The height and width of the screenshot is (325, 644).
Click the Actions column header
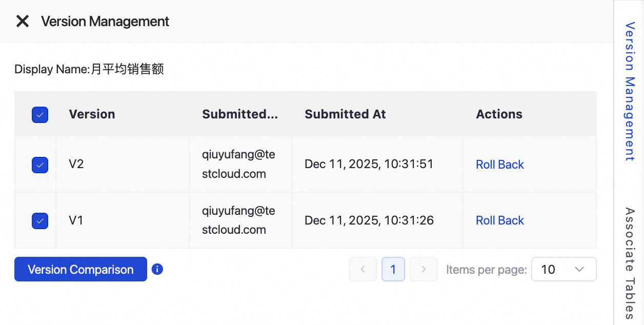coord(499,114)
